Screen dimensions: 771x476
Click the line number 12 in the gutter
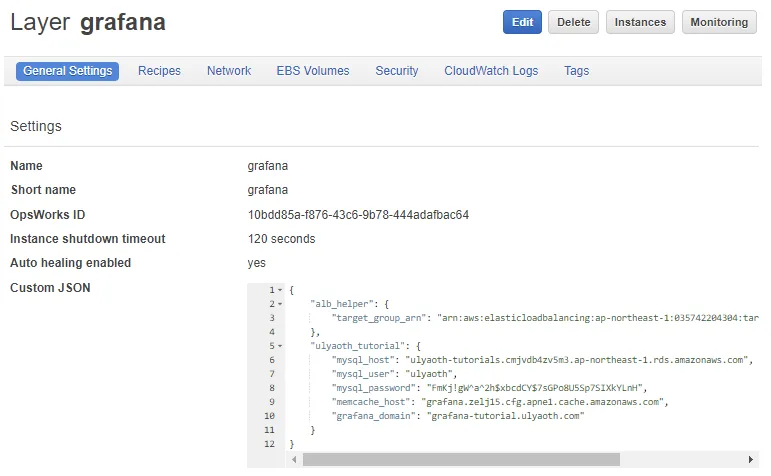click(269, 444)
